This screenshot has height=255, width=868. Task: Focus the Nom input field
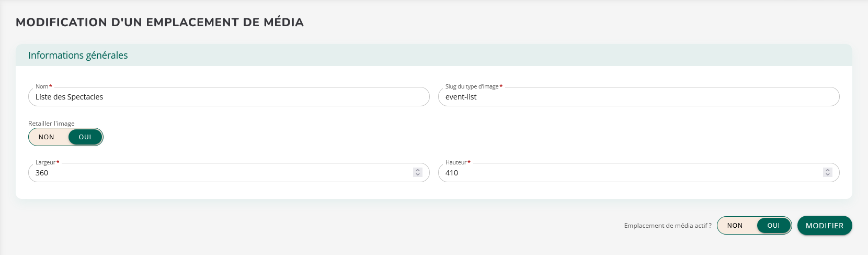[229, 97]
